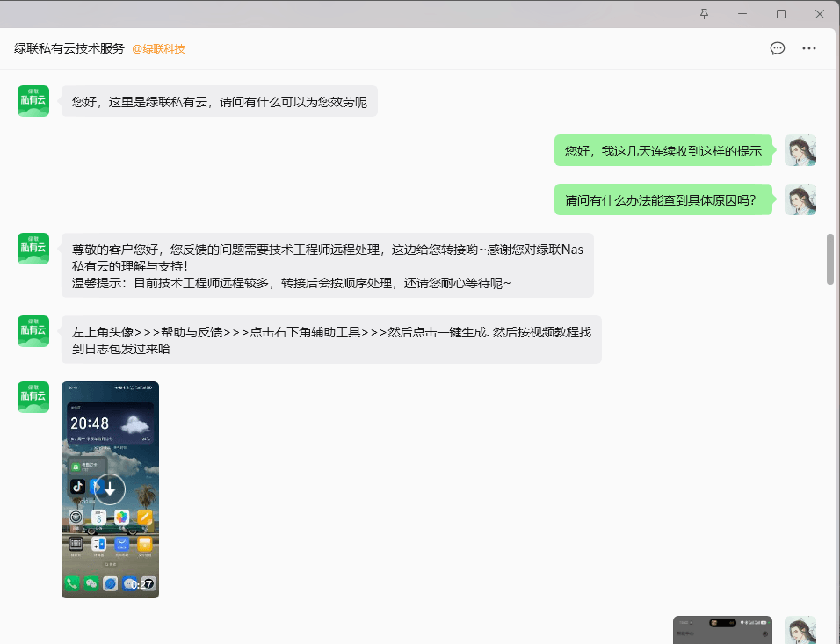840x644 pixels.
Task: Open the chat bubble icon in header
Action: (x=778, y=48)
